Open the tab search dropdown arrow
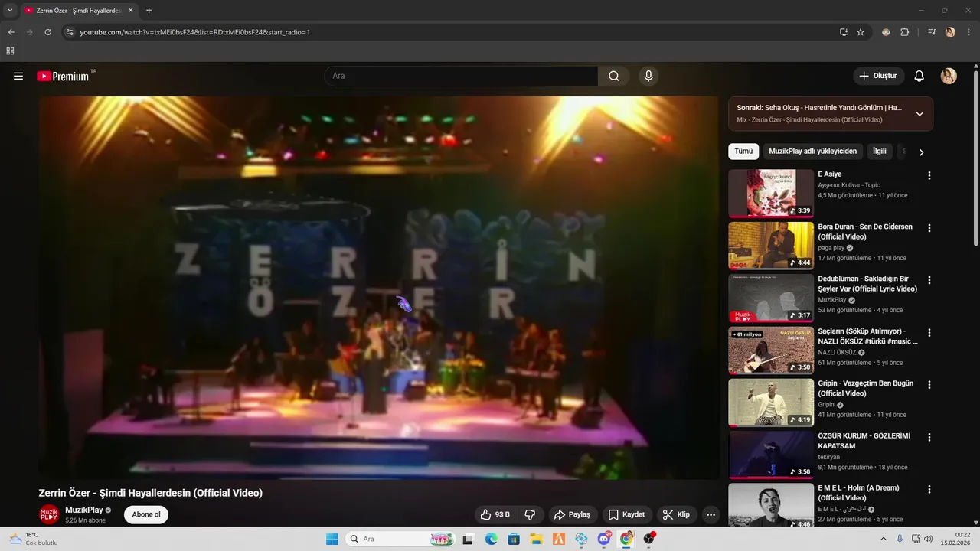This screenshot has width=980, height=551. [x=10, y=11]
